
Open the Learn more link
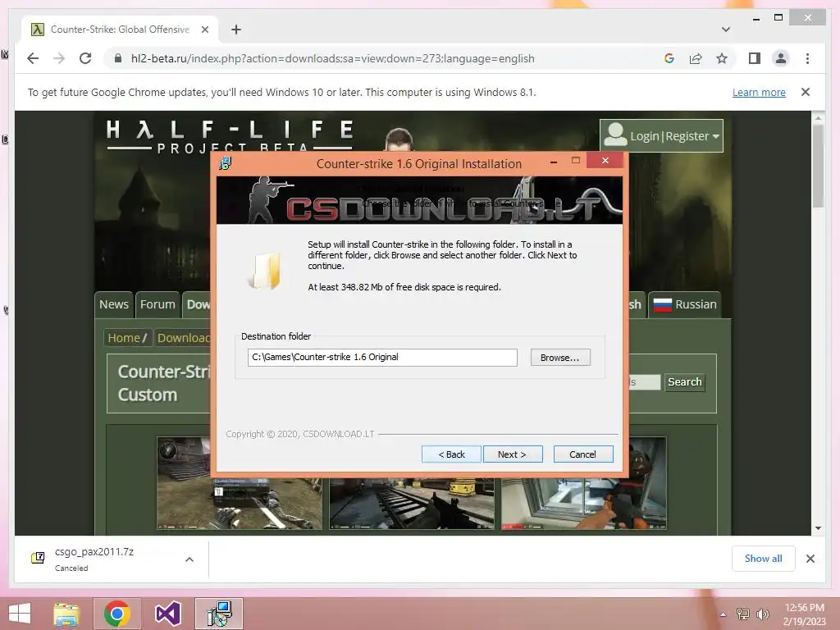(759, 92)
